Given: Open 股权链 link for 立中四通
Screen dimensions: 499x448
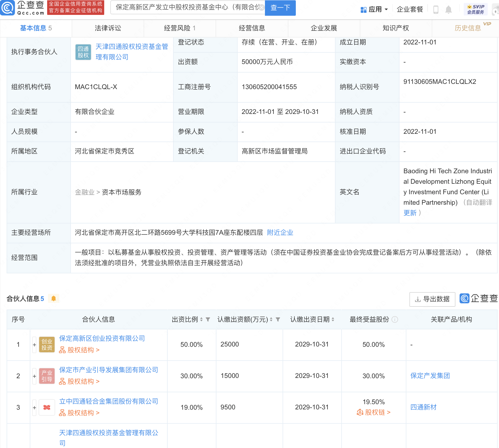Looking at the screenshot, I should [x=374, y=412].
